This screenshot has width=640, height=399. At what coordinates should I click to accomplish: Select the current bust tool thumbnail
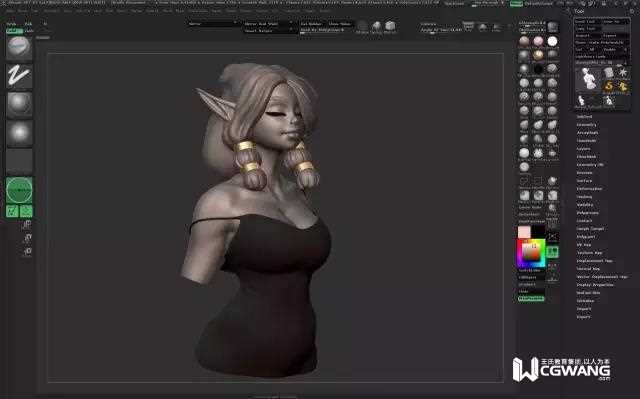click(587, 79)
